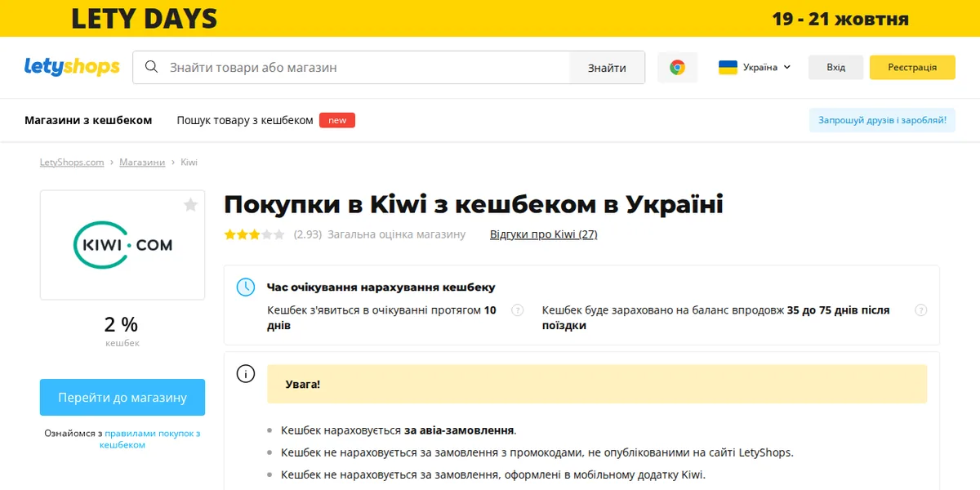Open 'Відгуки про Kiwi (27)' link

[543, 234]
